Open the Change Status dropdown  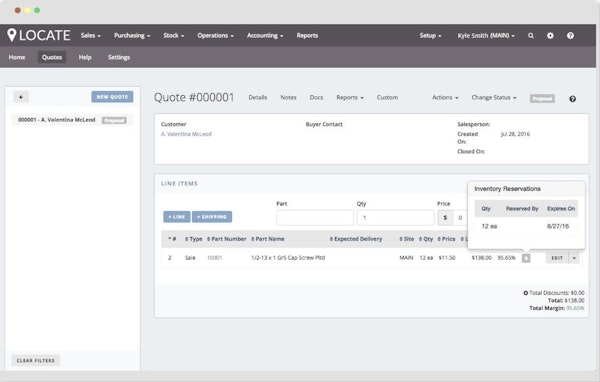coord(494,98)
